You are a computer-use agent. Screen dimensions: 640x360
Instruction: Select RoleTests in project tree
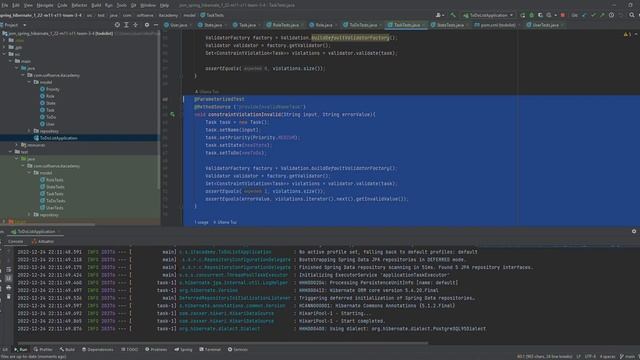pos(51,180)
